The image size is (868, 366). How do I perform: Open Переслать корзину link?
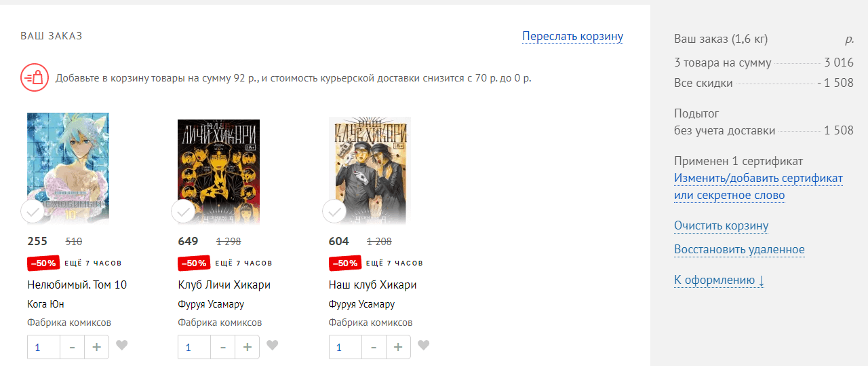[572, 37]
